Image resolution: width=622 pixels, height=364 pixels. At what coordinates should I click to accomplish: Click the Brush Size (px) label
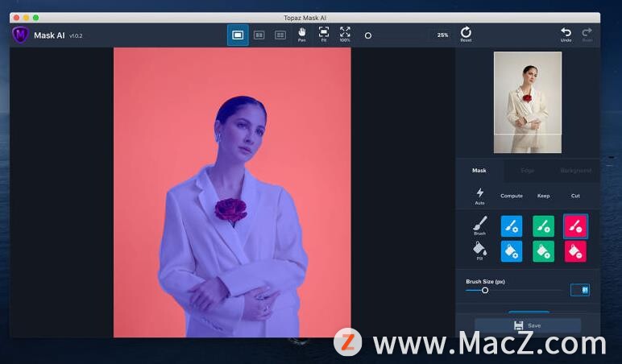coord(485,282)
